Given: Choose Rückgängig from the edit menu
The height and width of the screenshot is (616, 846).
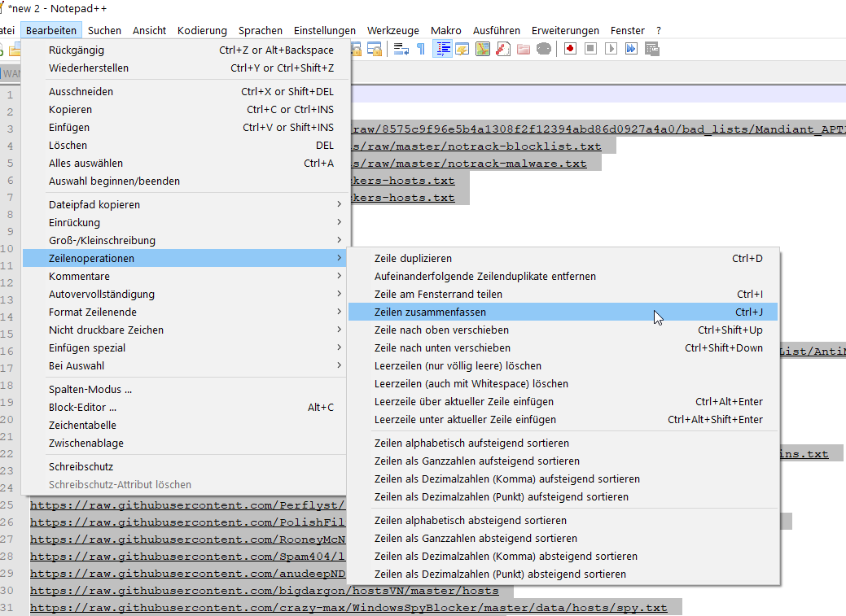Looking at the screenshot, I should coord(184,50).
